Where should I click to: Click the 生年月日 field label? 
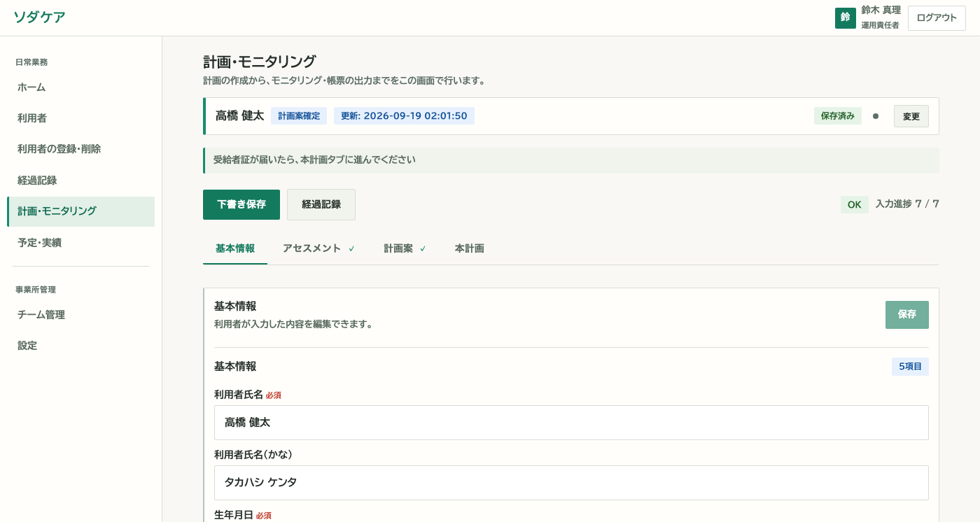point(234,515)
